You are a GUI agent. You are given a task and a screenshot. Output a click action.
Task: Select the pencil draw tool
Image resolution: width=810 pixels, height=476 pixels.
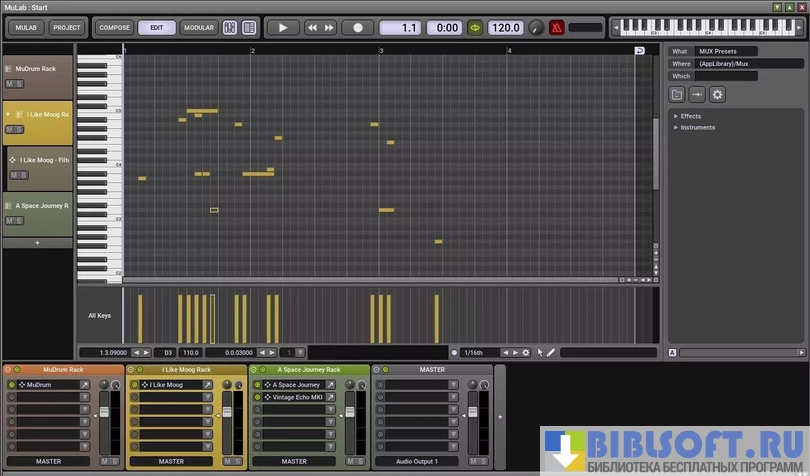point(551,352)
